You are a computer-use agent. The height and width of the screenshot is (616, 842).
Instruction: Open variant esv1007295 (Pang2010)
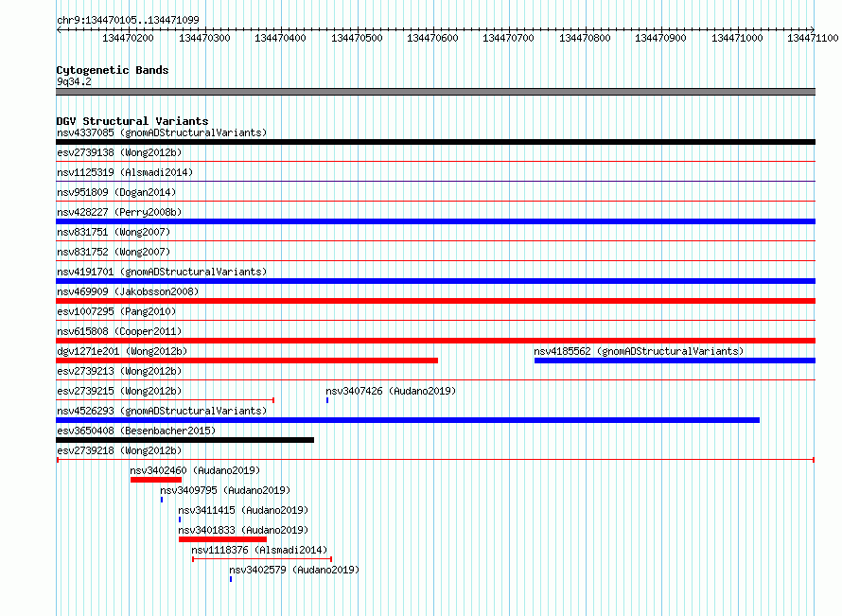pyautogui.click(x=116, y=311)
